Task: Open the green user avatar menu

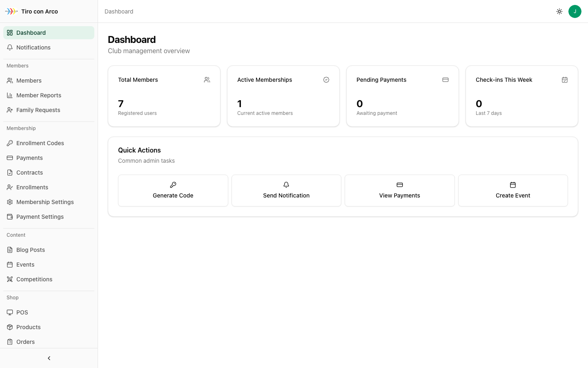Action: (x=575, y=11)
